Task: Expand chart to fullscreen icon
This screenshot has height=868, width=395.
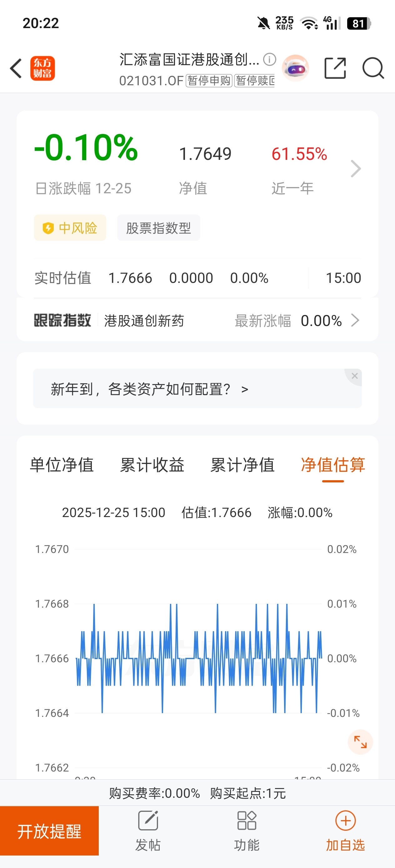Action: click(360, 742)
